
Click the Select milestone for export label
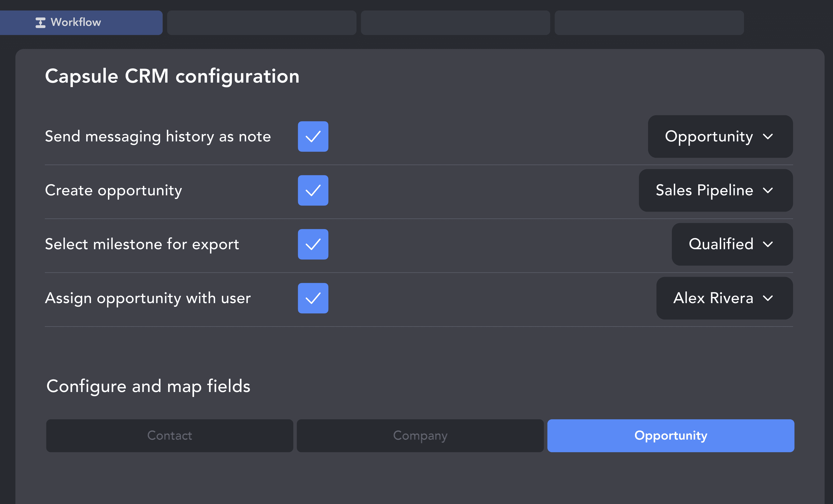point(142,245)
